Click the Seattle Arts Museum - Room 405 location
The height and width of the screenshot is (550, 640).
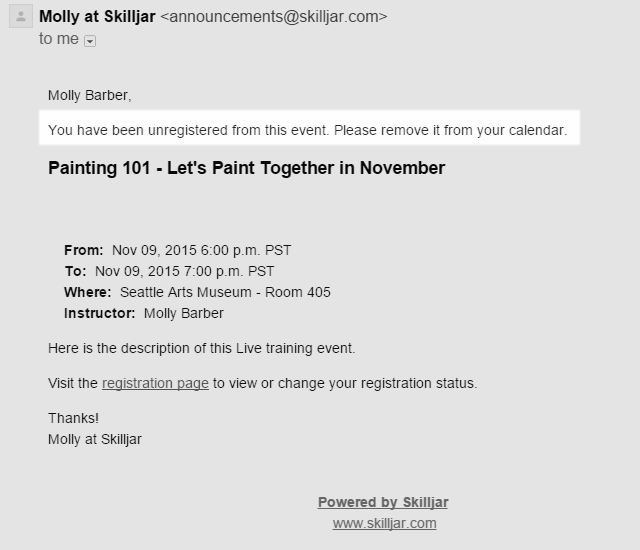tap(225, 292)
